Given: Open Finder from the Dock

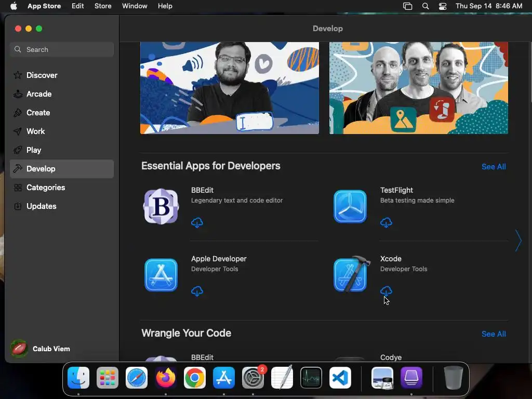Looking at the screenshot, I should tap(78, 378).
